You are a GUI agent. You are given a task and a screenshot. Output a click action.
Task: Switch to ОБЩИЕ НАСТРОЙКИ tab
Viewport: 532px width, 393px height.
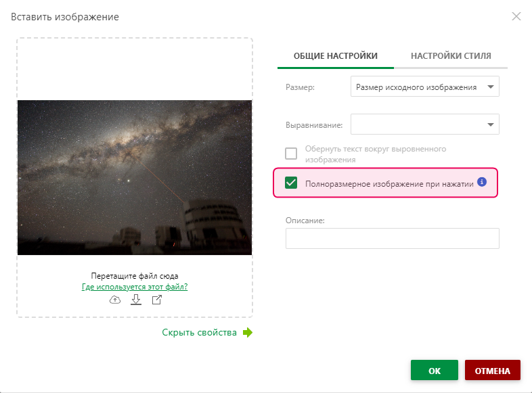click(x=335, y=56)
